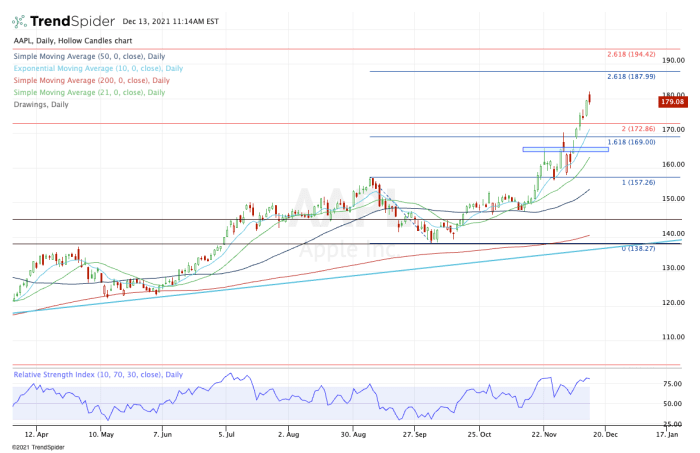Click the Relative Strength Index indicator label
The image size is (700, 453).
pos(98,374)
